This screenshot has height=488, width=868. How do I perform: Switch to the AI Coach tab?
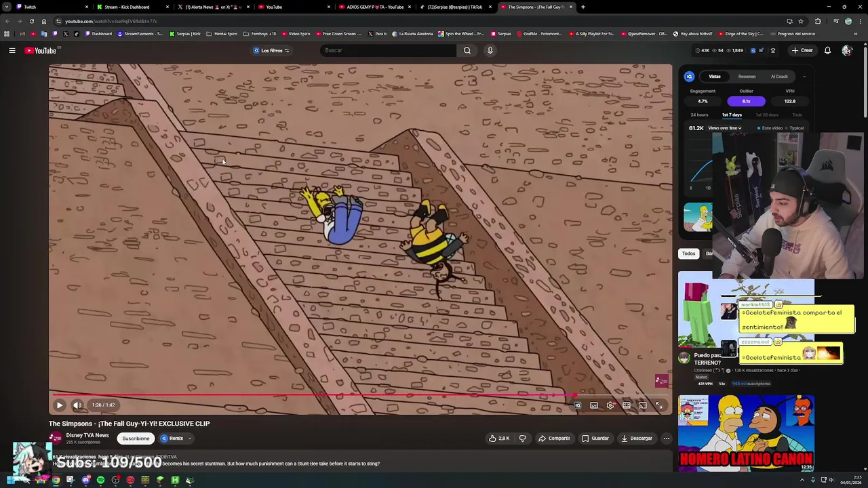point(779,77)
